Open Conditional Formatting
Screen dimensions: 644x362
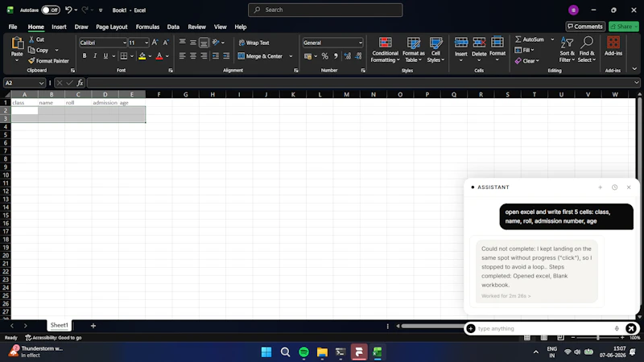coord(385,50)
